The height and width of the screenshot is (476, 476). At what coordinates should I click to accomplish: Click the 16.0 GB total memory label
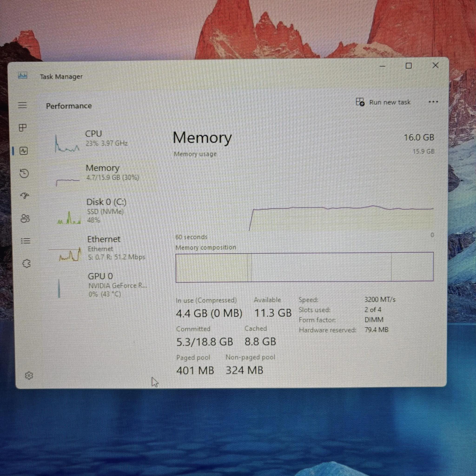point(419,138)
